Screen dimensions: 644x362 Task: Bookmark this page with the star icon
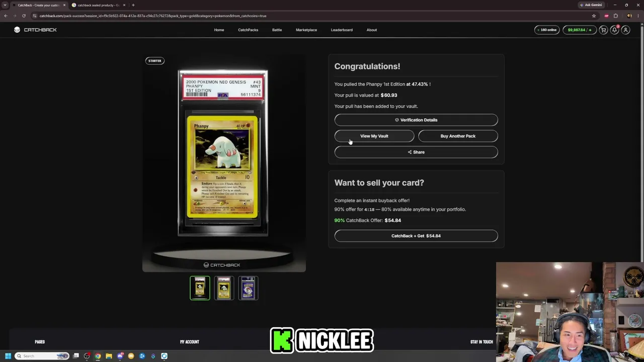pos(594,16)
